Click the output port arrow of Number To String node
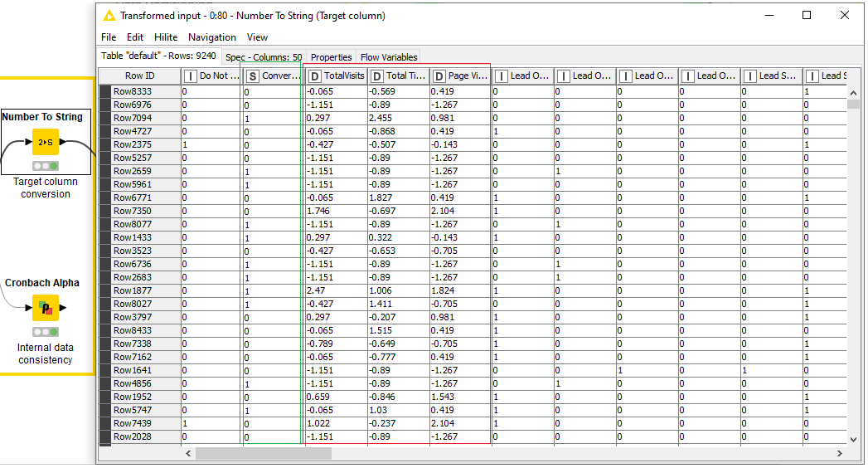 [62, 142]
